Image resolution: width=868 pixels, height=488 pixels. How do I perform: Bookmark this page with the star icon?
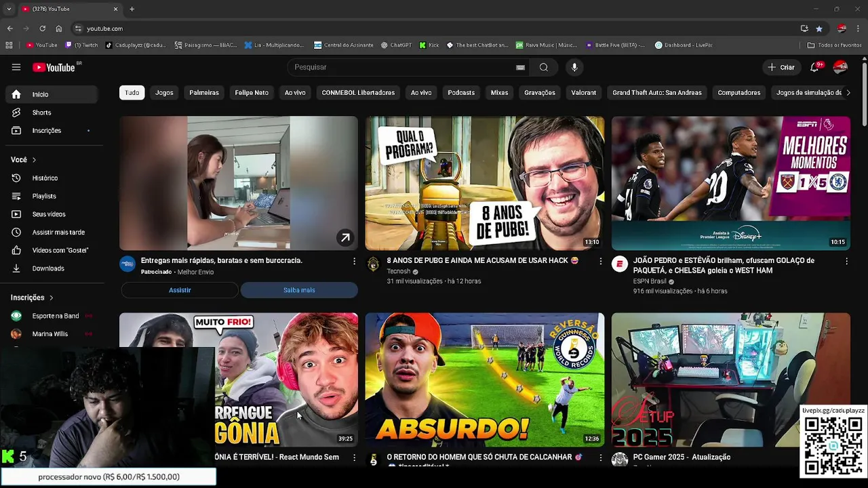pyautogui.click(x=819, y=28)
